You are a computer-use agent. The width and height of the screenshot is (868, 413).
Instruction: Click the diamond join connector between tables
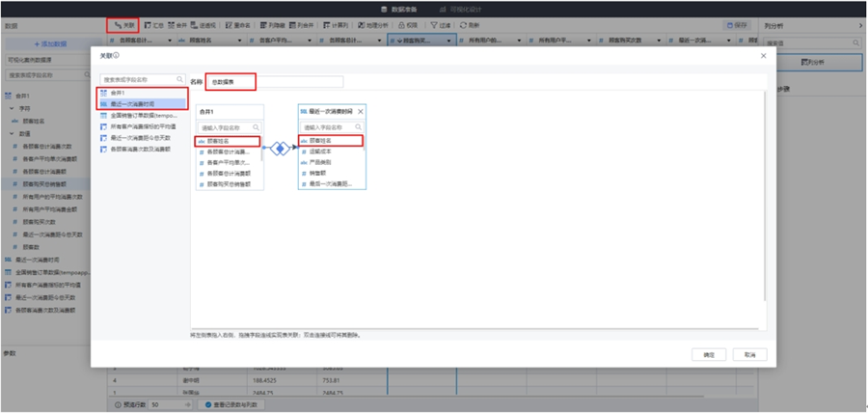[279, 148]
